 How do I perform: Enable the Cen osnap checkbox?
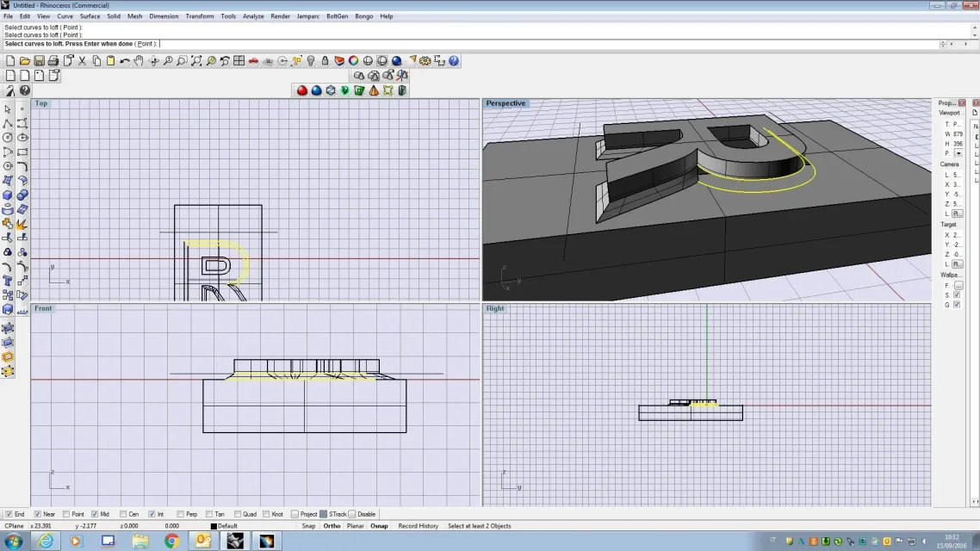pyautogui.click(x=123, y=514)
